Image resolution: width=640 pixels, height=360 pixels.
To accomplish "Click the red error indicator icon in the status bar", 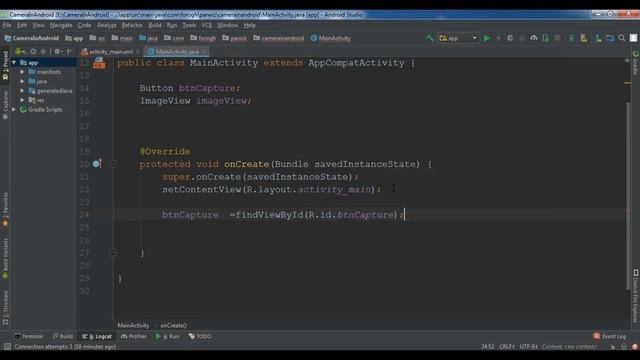I will pos(635,347).
